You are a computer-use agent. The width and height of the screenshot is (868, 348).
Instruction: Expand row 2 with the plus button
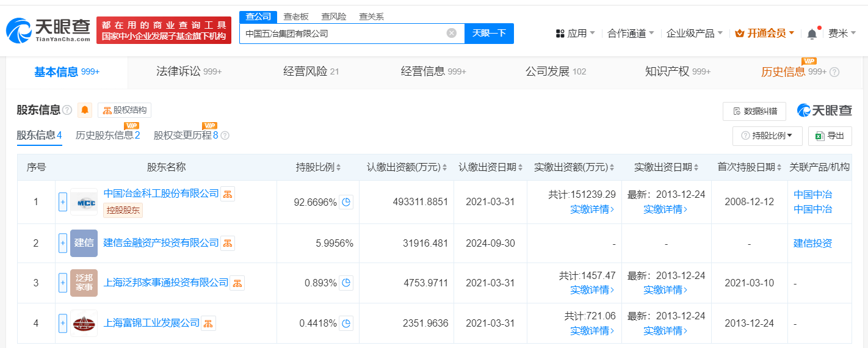[x=62, y=243]
